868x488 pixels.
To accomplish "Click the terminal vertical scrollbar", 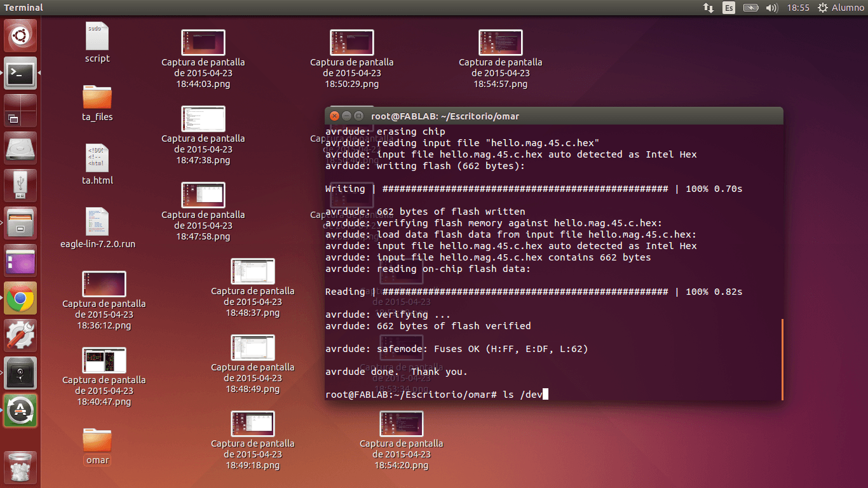I will click(x=782, y=359).
